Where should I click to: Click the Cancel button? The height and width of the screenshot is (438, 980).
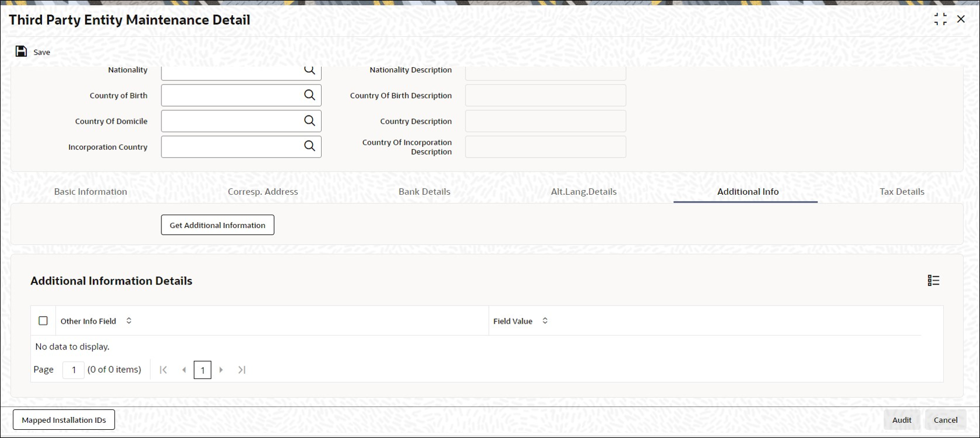pyautogui.click(x=946, y=420)
